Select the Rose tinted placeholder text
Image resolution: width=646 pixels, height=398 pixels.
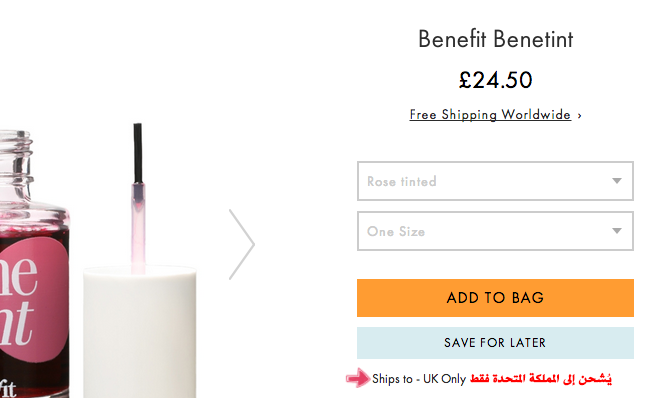click(402, 181)
